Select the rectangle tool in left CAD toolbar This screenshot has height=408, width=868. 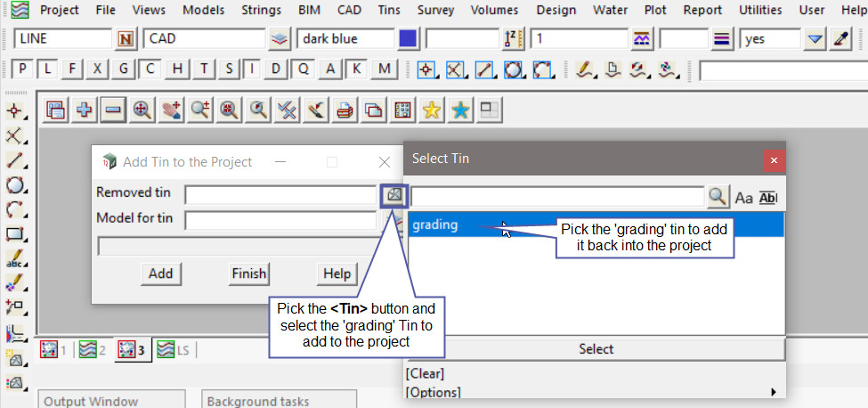point(14,233)
